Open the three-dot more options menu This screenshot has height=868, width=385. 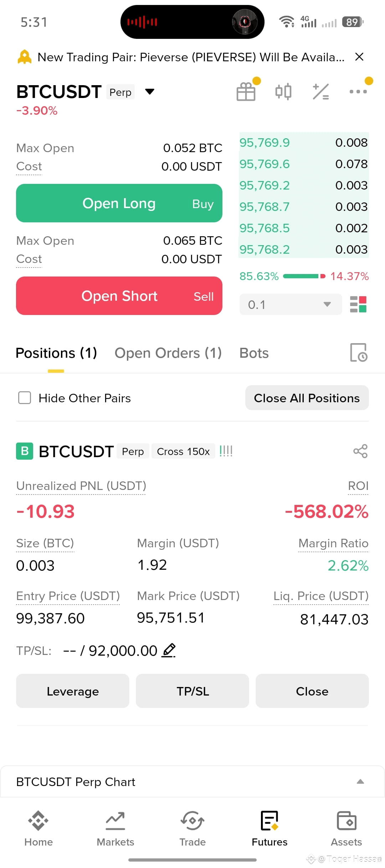358,92
